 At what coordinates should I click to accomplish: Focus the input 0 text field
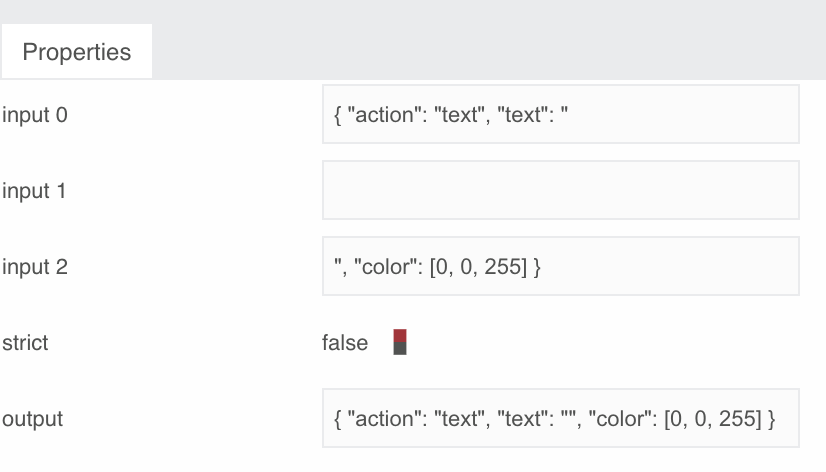(561, 114)
